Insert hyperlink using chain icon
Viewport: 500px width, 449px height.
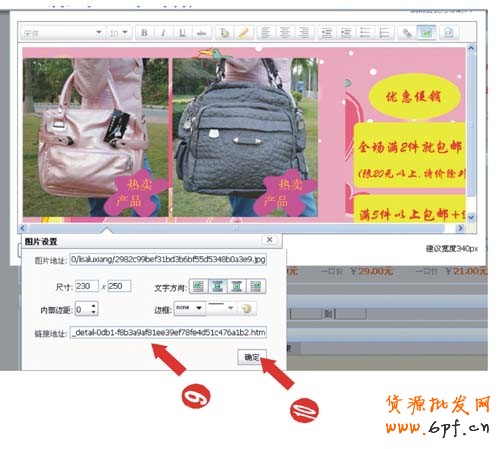407,33
